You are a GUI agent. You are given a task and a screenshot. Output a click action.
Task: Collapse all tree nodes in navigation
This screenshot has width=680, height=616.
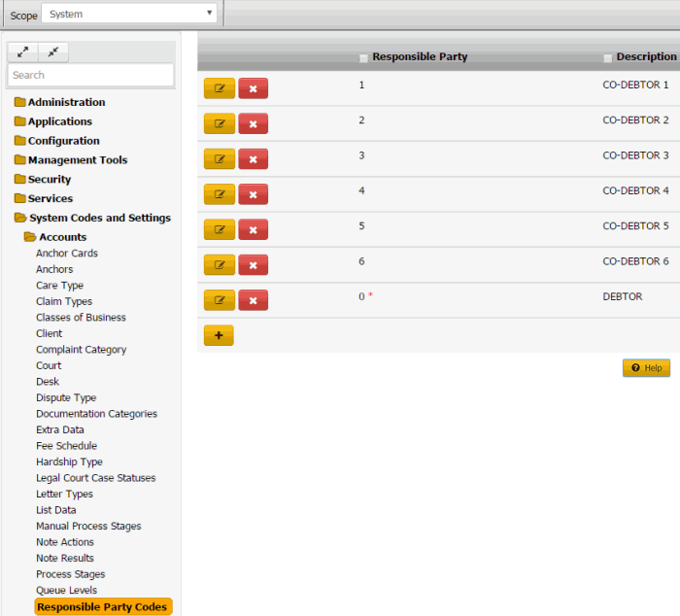[x=52, y=52]
